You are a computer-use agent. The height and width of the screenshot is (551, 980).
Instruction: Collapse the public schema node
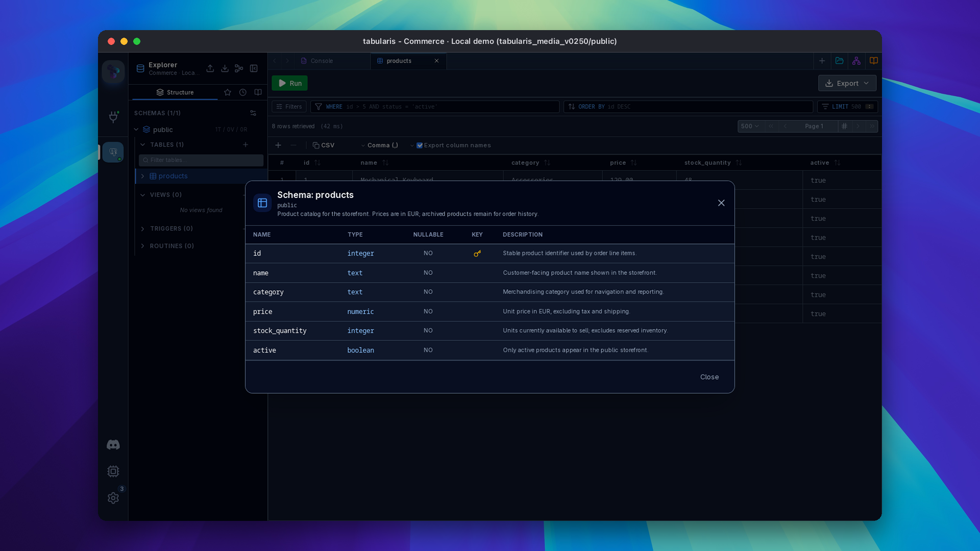136,130
